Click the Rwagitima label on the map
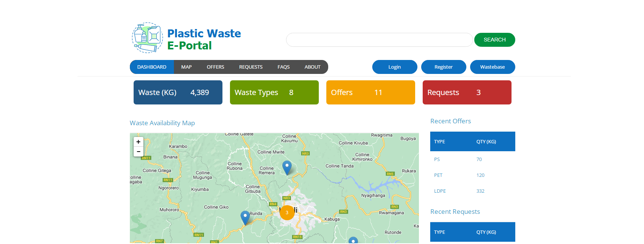Image resolution: width=644 pixels, height=244 pixels. coord(382,135)
